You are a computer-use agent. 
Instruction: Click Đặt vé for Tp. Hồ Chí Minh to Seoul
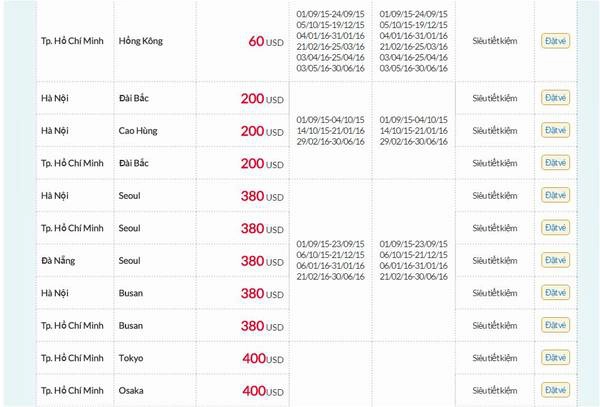(555, 228)
